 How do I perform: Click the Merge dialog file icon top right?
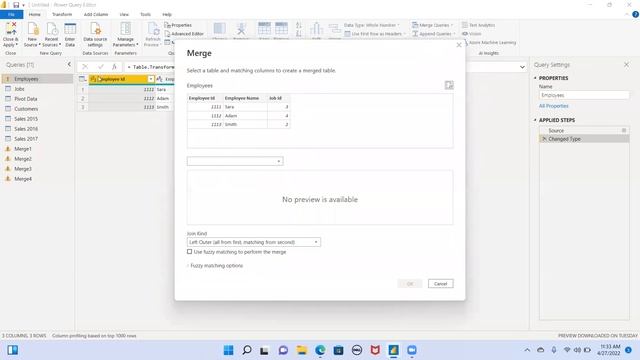449,85
